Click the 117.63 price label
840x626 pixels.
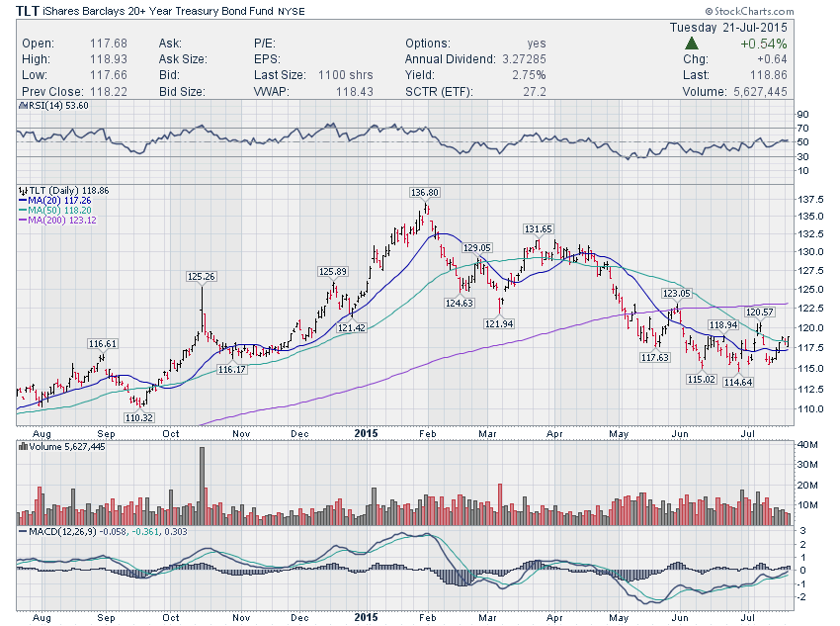(654, 357)
